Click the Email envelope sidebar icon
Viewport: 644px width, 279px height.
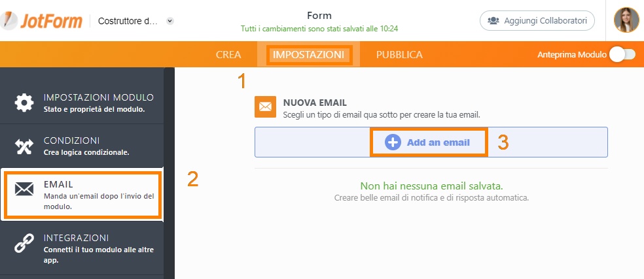24,189
